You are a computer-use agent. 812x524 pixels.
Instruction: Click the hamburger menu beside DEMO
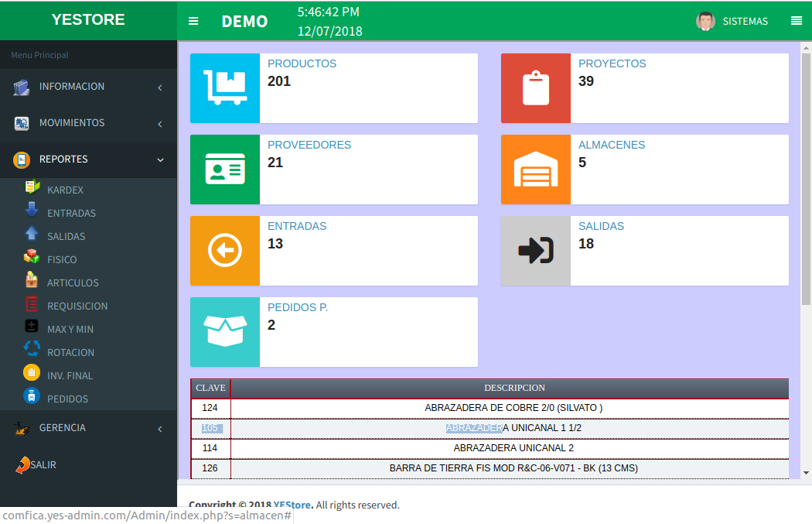[193, 21]
